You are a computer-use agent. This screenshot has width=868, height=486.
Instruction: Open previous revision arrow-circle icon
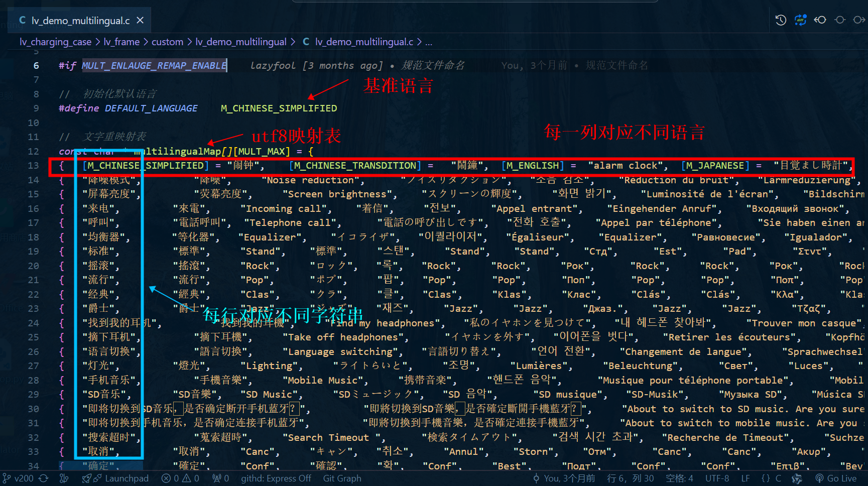pyautogui.click(x=820, y=20)
